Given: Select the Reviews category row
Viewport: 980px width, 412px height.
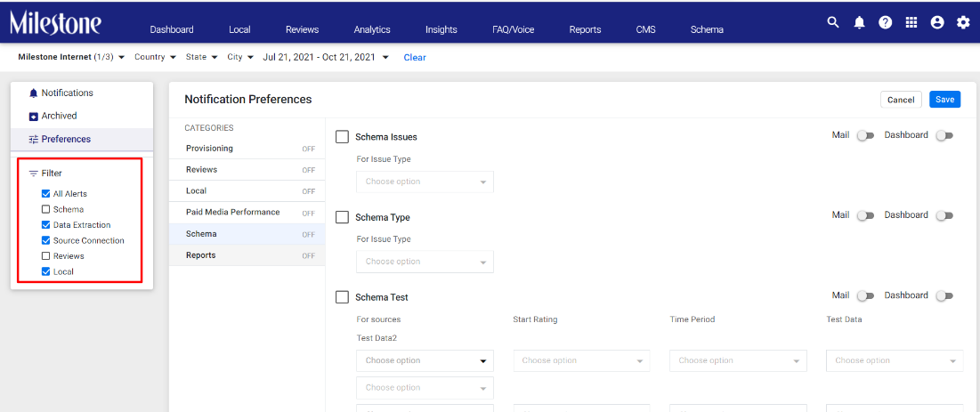Looking at the screenshot, I should point(247,169).
